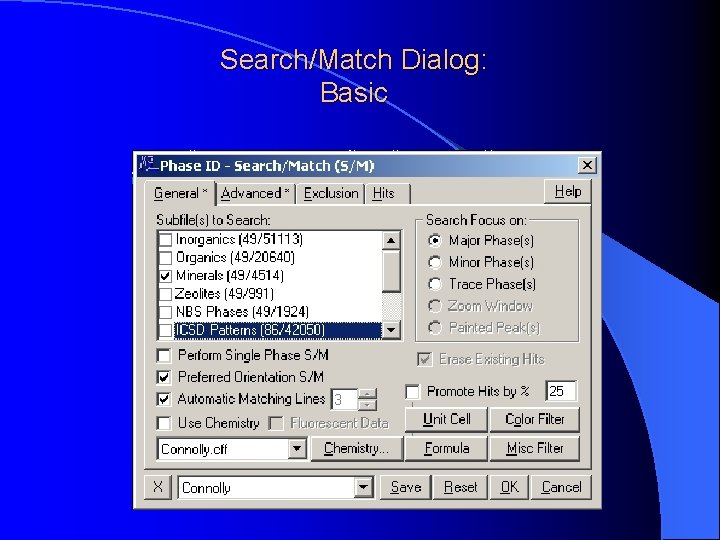The width and height of the screenshot is (720, 540).
Task: Click the Unit Cell button
Action: pyautogui.click(x=446, y=420)
